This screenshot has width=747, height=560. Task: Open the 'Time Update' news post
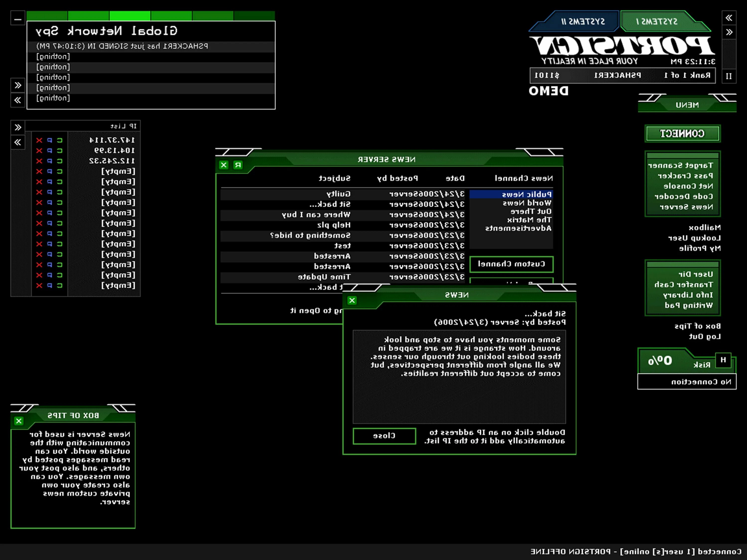pos(342,277)
